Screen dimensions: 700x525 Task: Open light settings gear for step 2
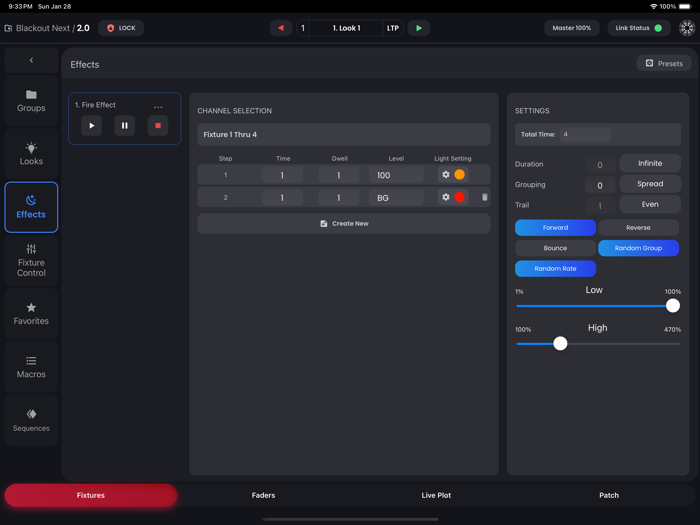[x=446, y=197]
